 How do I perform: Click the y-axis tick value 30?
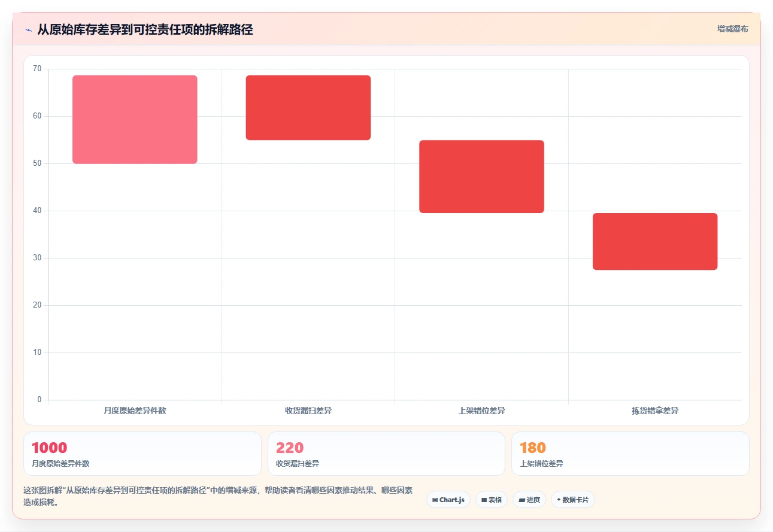[37, 258]
